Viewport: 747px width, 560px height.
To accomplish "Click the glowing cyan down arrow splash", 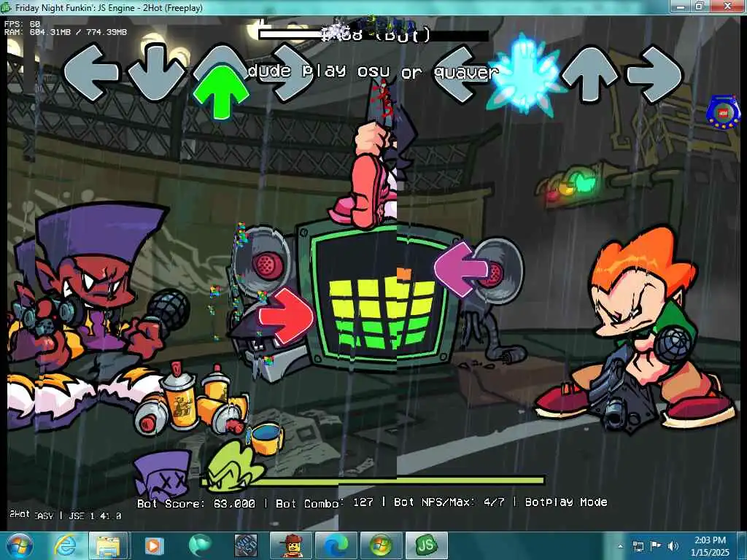I will 525,75.
